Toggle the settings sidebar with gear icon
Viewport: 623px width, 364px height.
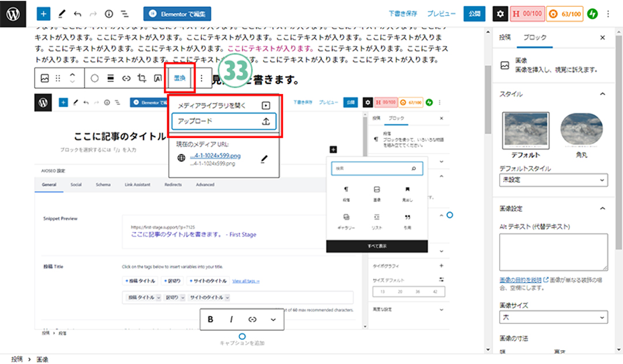coord(501,13)
